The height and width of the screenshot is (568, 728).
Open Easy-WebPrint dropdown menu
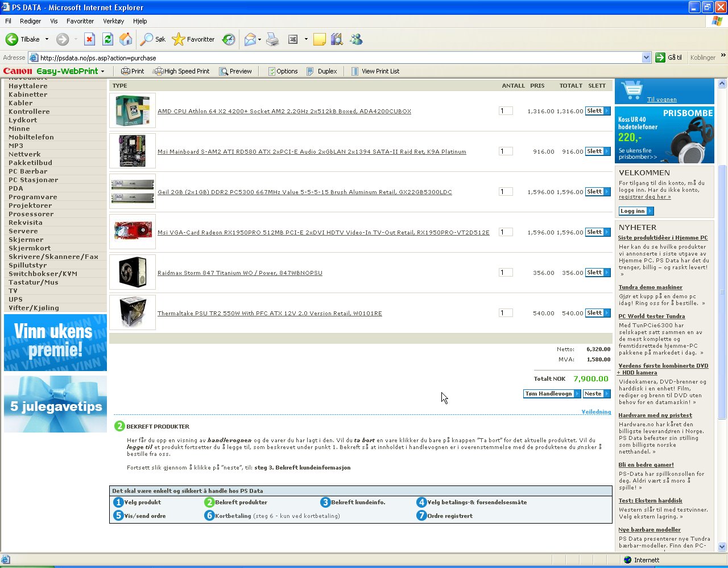click(102, 71)
